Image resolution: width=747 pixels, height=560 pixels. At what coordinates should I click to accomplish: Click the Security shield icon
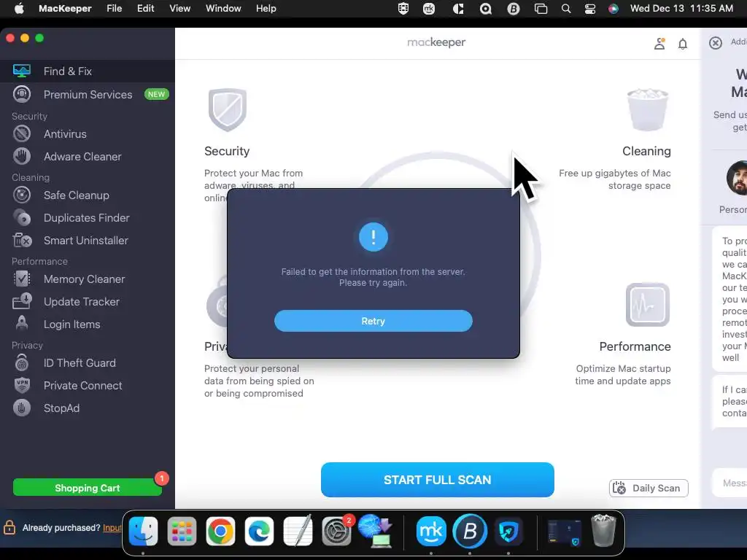228,109
